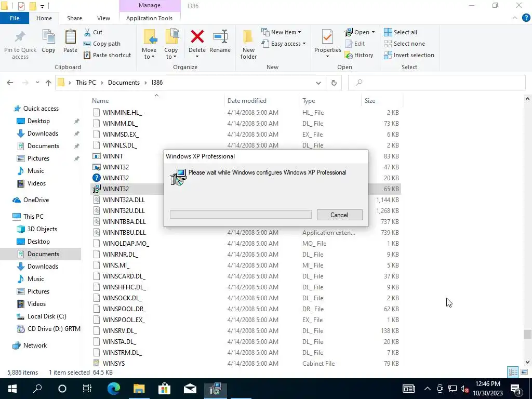
Task: Sort by the Name column header
Action: tap(100, 101)
